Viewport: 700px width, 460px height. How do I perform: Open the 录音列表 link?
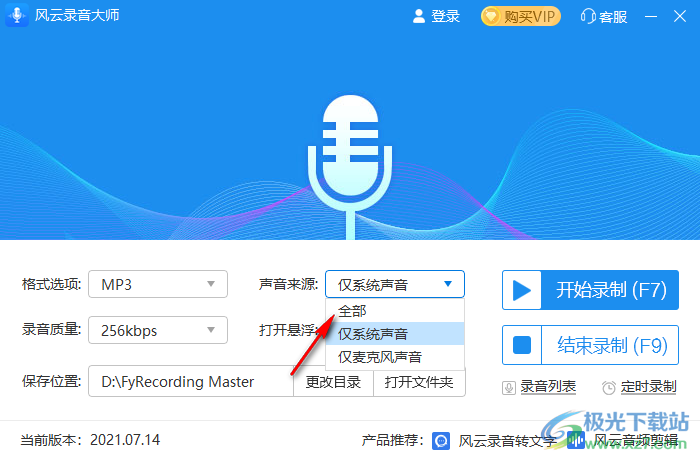tap(548, 387)
